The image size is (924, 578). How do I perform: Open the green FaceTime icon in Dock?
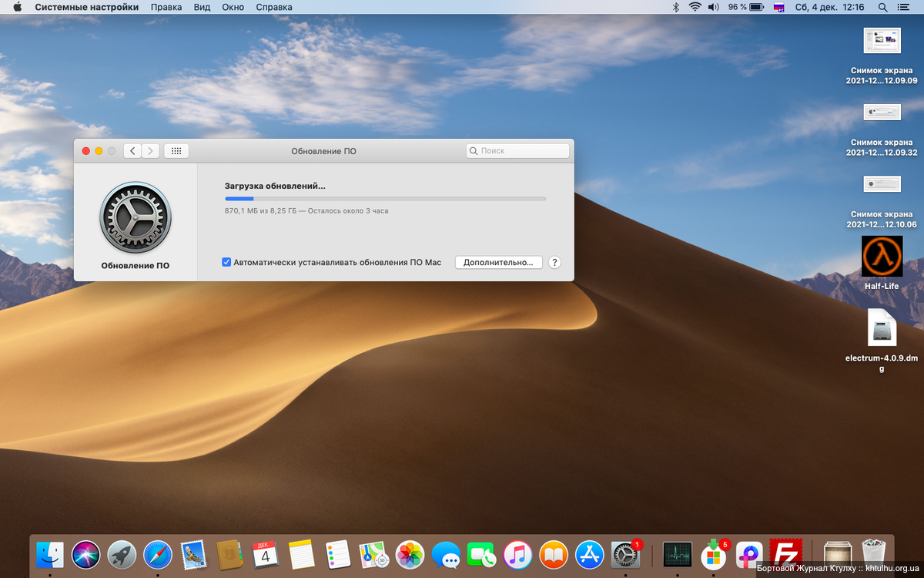pyautogui.click(x=481, y=554)
